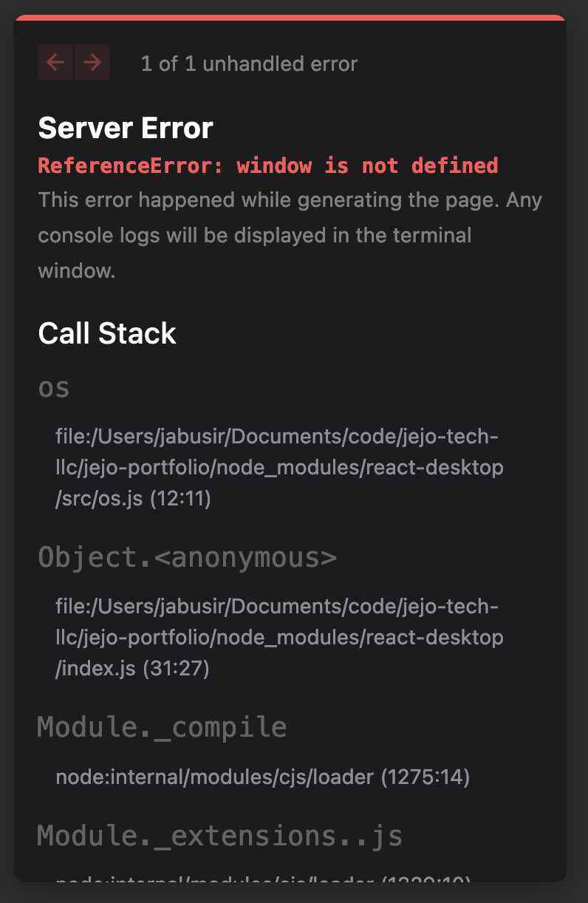Screen dimensions: 588x903
Task: Click the left arrow error navigation icon
Action: pyautogui.click(x=55, y=62)
